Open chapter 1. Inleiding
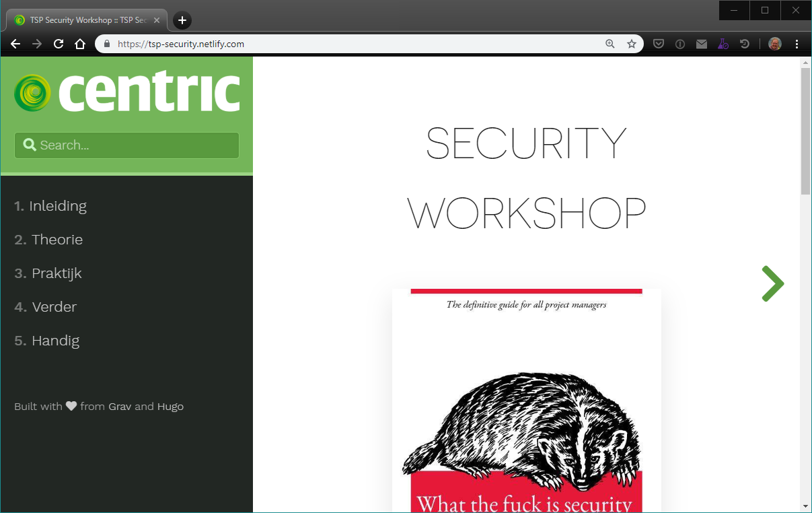The image size is (812, 513). [50, 206]
